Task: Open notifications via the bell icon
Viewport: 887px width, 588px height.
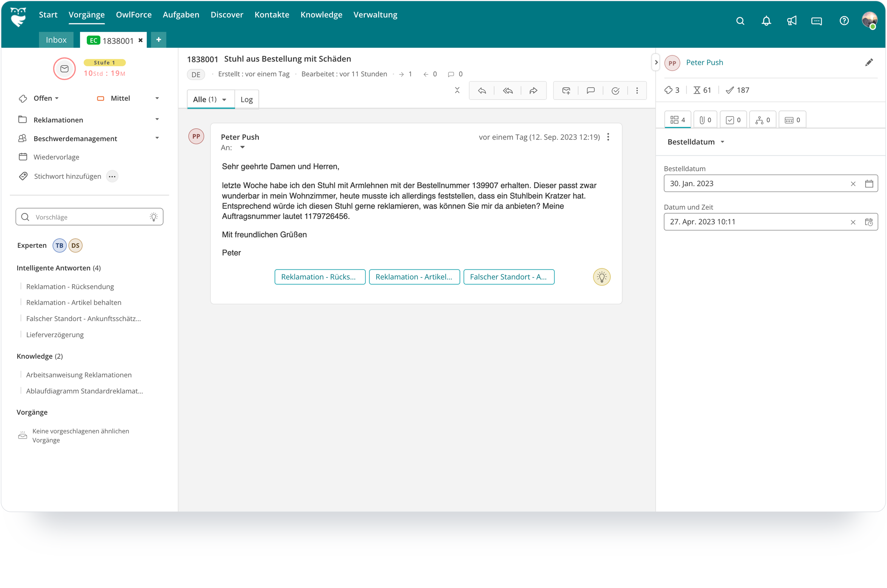Action: tap(766, 21)
